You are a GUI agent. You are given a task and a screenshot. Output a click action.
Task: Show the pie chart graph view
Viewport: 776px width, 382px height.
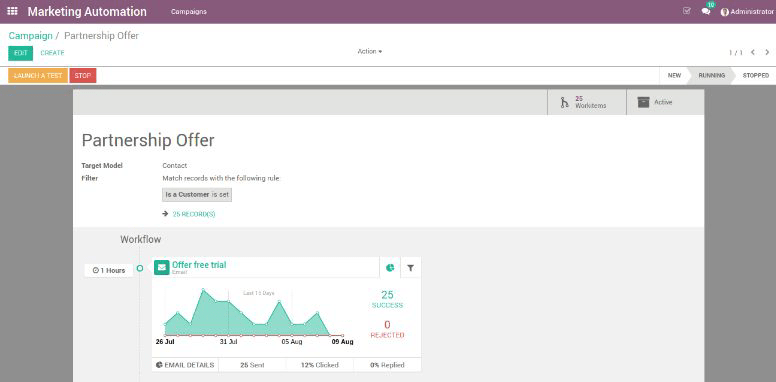pos(390,268)
